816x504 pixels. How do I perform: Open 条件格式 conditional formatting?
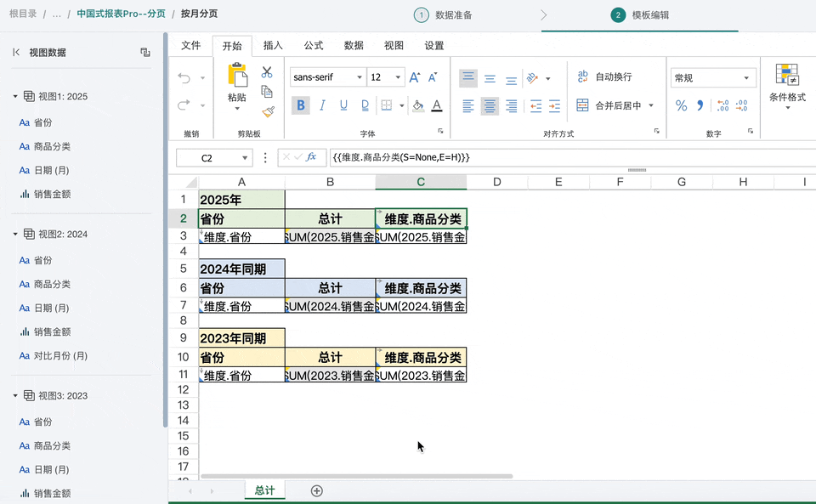click(x=787, y=87)
